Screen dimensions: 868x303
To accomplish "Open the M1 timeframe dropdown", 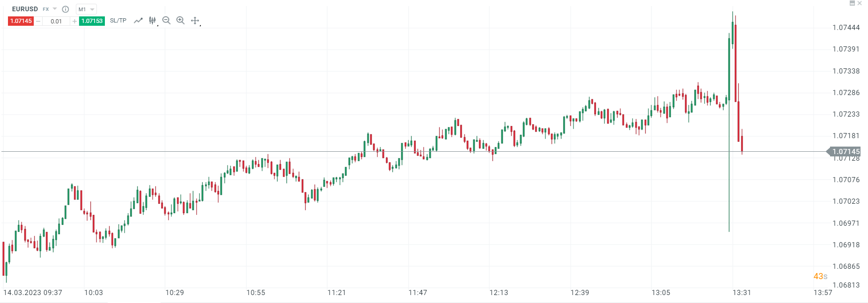I will click(87, 9).
